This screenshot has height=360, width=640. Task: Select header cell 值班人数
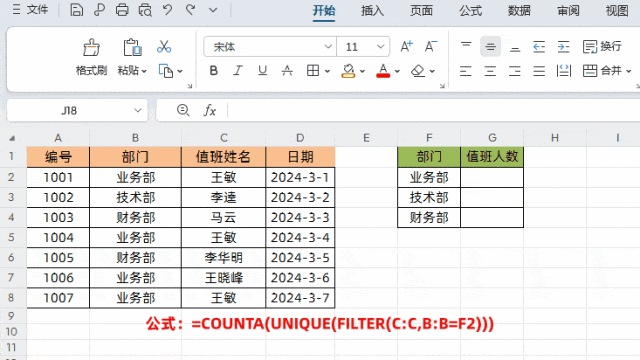pos(492,157)
